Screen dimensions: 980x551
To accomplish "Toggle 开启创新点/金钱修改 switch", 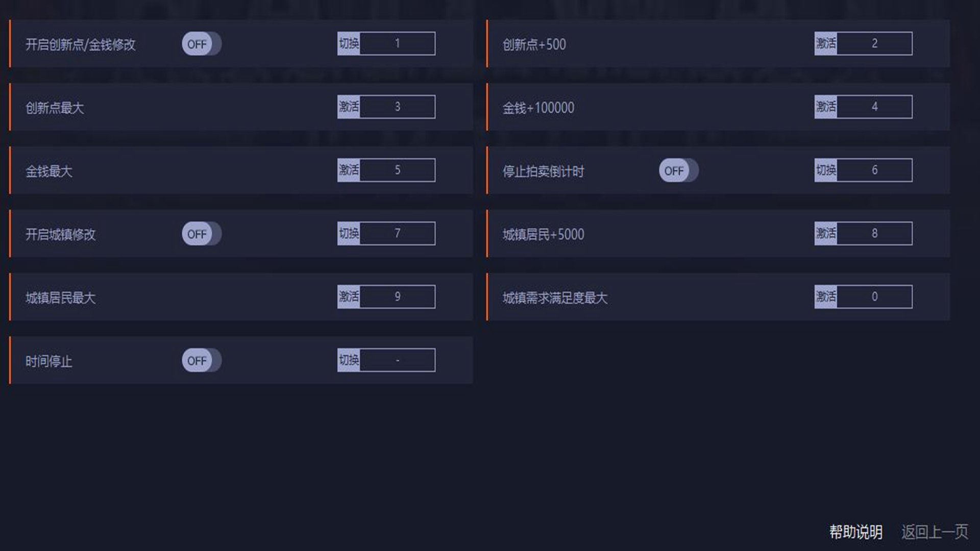I will pos(201,44).
